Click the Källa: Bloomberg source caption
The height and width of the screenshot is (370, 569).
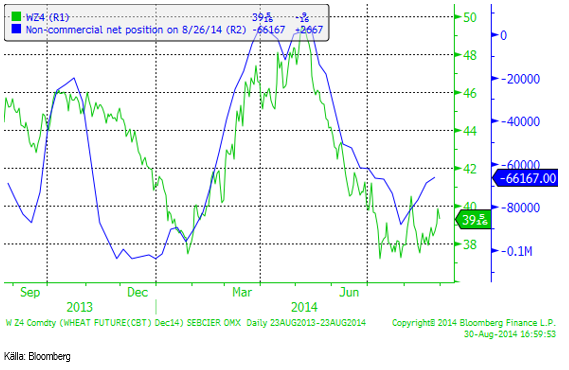37,356
